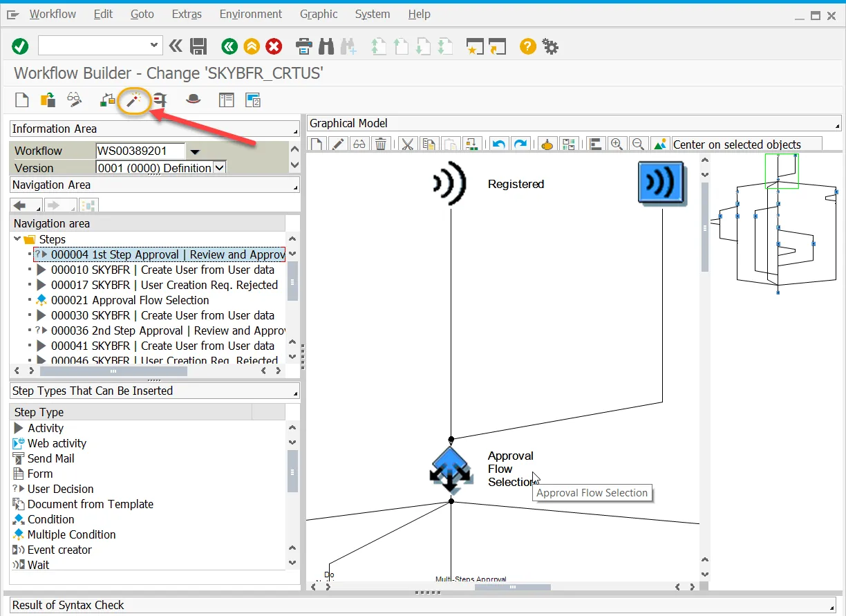Select step 000036 2nd Step Approval
The height and width of the screenshot is (616, 846).
tap(168, 330)
